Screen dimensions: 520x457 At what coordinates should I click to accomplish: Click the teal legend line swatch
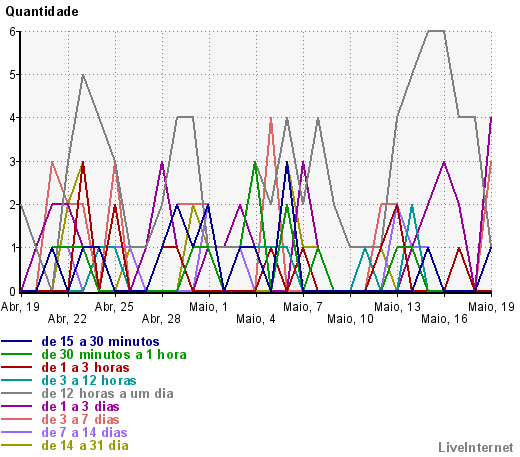click(17, 380)
